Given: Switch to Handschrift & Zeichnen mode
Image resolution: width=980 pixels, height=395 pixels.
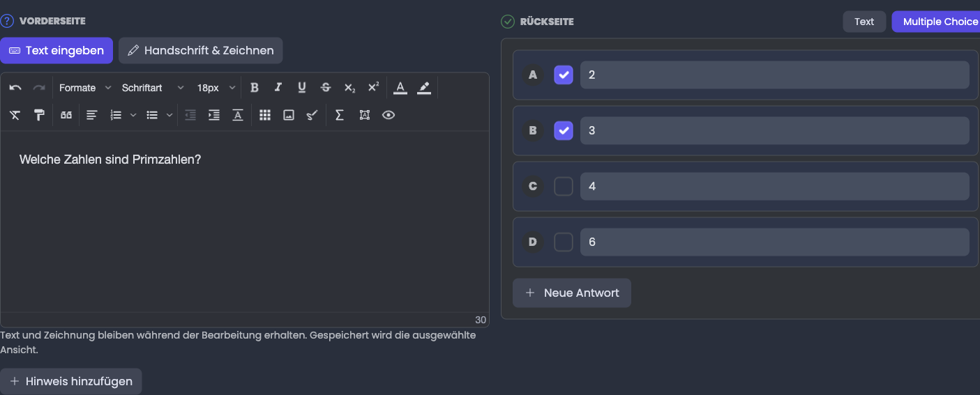Looking at the screenshot, I should (201, 50).
